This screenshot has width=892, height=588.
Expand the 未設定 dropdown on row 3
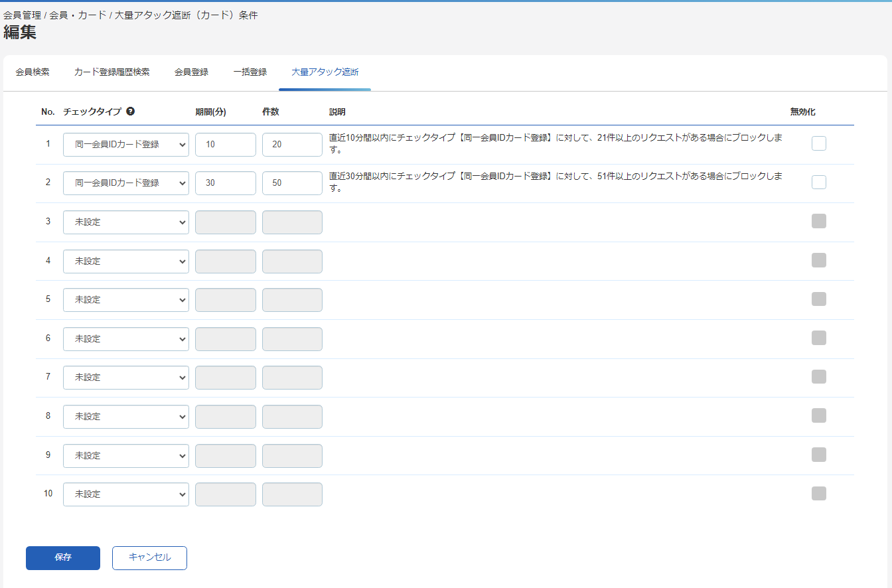coord(125,222)
